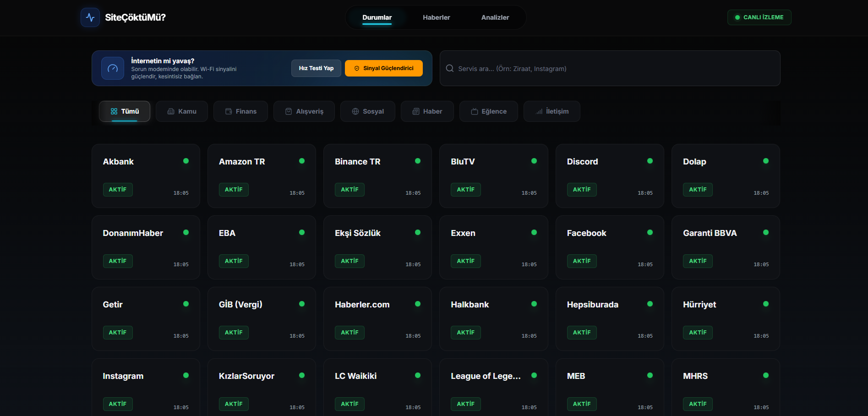The height and width of the screenshot is (416, 868).
Task: Select the bank icon on Kamu filter
Action: click(x=170, y=111)
